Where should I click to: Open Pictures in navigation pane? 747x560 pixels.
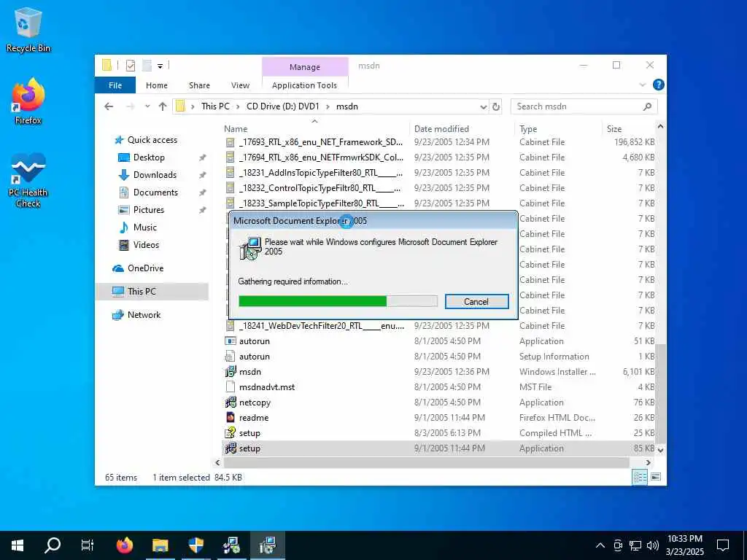point(149,209)
